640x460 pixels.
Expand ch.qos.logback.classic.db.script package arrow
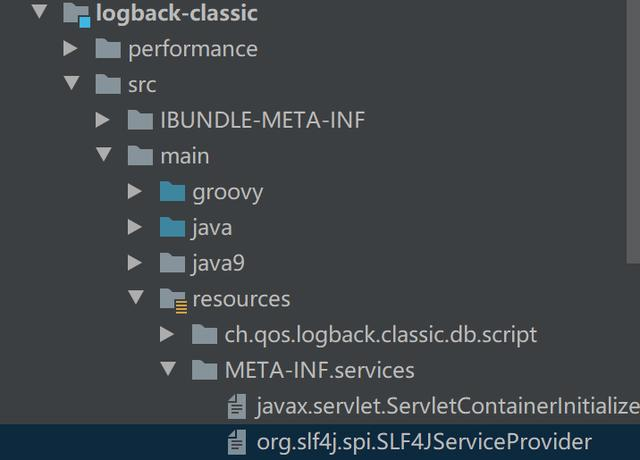click(167, 334)
